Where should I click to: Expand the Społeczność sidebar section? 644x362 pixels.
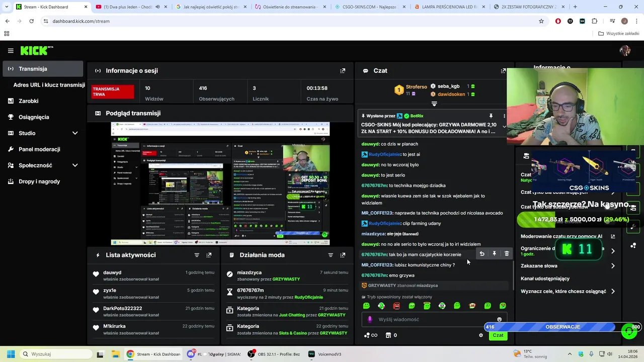(x=75, y=165)
